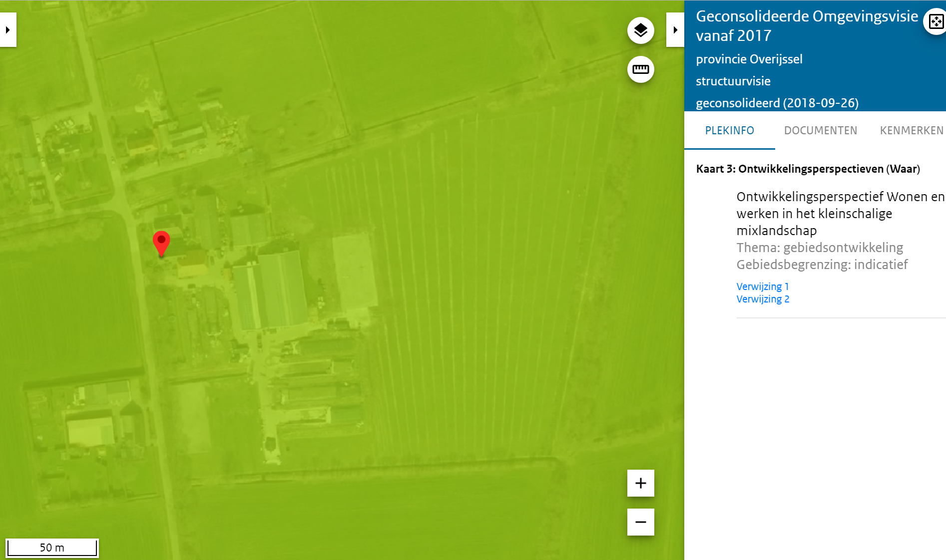Open the Verwijzing 1 link

763,286
